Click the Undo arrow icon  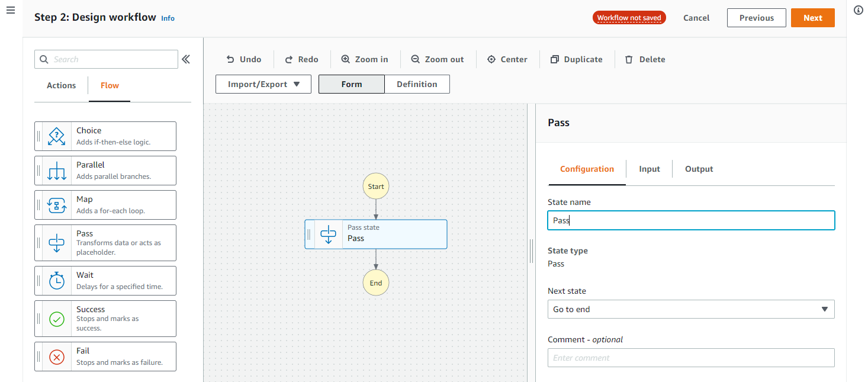pyautogui.click(x=230, y=59)
